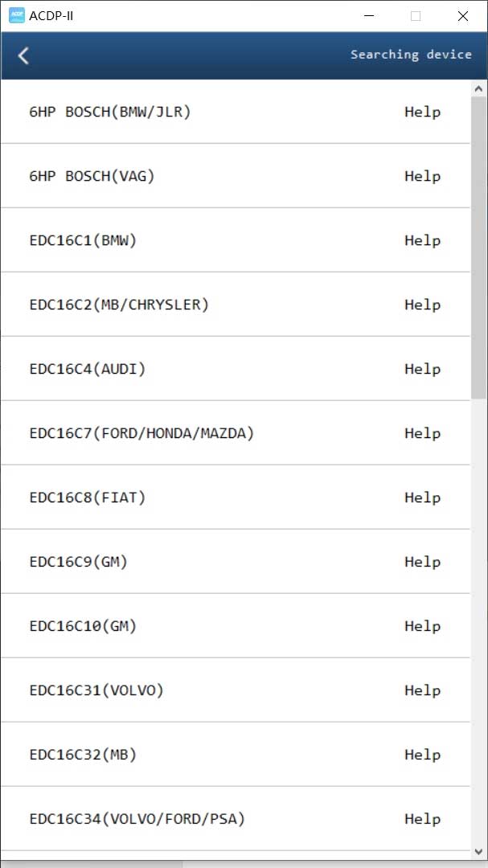Select EDC16C2(MB/CHRYSLER) module
The height and width of the screenshot is (868, 488).
pyautogui.click(x=119, y=305)
